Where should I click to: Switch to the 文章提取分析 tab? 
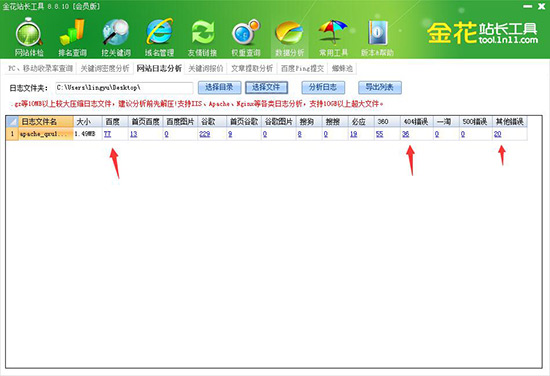(252, 68)
